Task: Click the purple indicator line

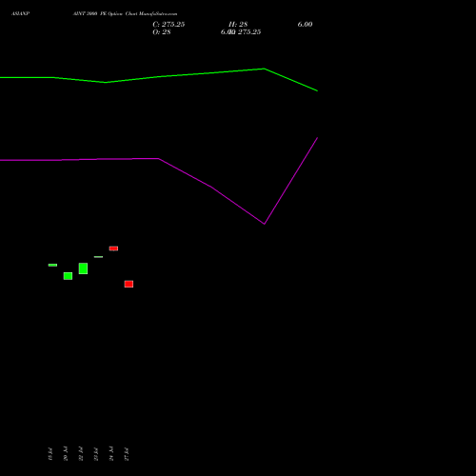Action: click(159, 159)
